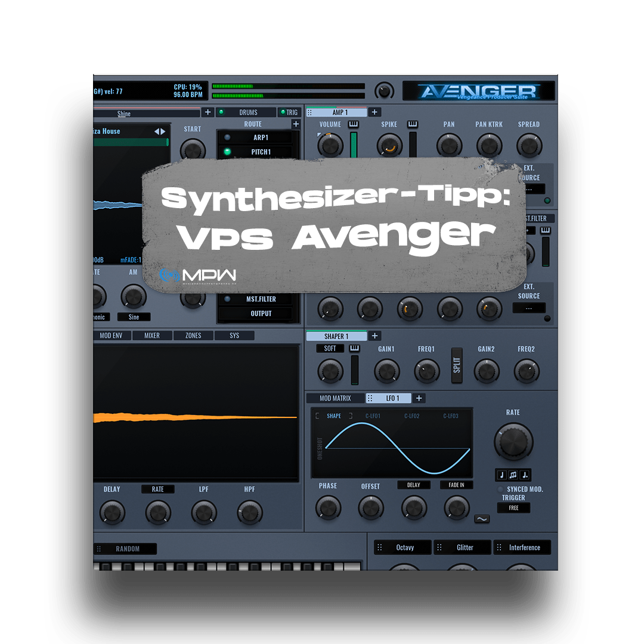Image resolution: width=644 pixels, height=644 pixels.
Task: Grab the drag handle on the Interference effect
Action: click(499, 547)
